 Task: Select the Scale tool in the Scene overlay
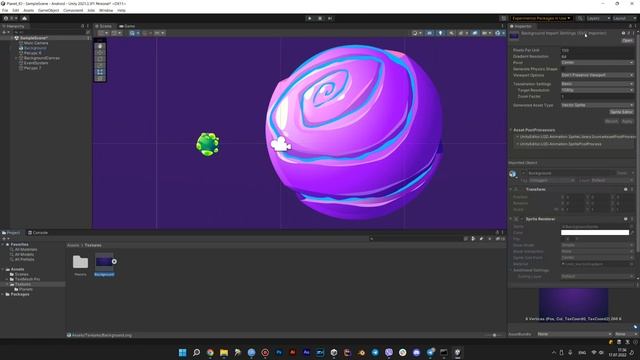(100, 65)
